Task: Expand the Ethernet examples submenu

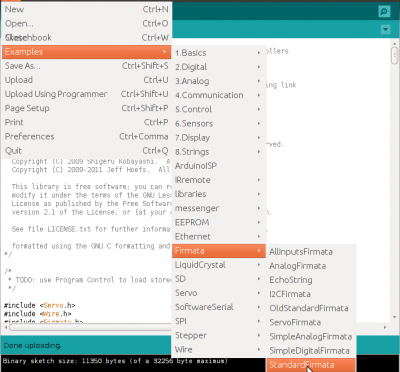Action: point(219,237)
